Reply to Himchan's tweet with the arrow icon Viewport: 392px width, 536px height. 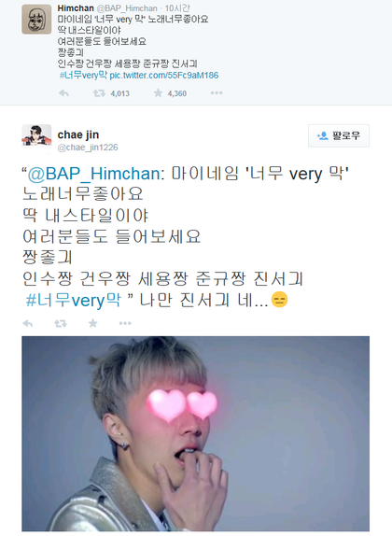coord(63,93)
